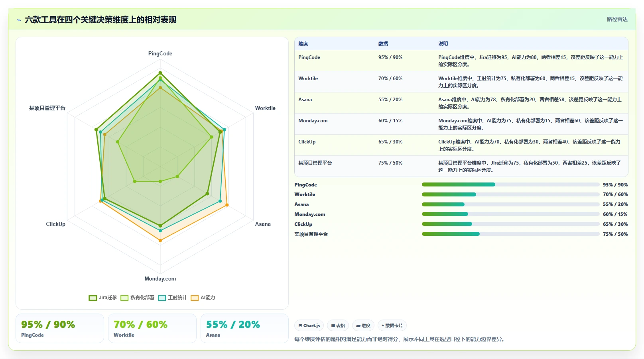Click the PingCode label in progress list
Viewport: 644px width, 359px height.
(x=306, y=185)
